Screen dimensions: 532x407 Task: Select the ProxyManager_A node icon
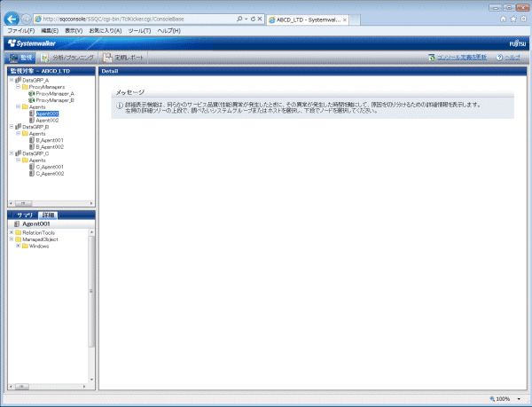tap(31, 93)
